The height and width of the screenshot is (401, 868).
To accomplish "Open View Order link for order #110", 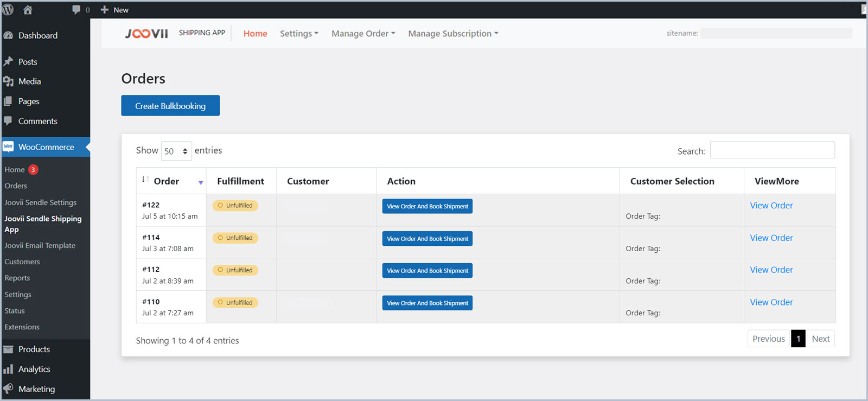I will tap(771, 302).
